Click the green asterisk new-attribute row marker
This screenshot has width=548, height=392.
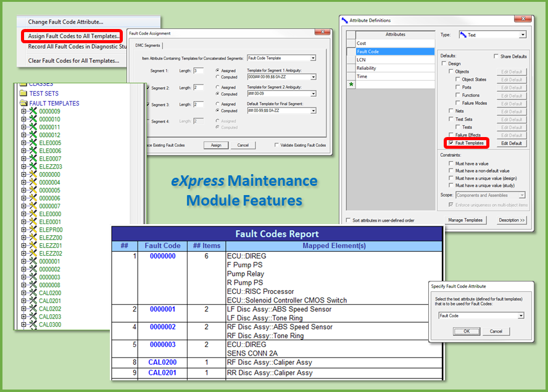coord(351,85)
